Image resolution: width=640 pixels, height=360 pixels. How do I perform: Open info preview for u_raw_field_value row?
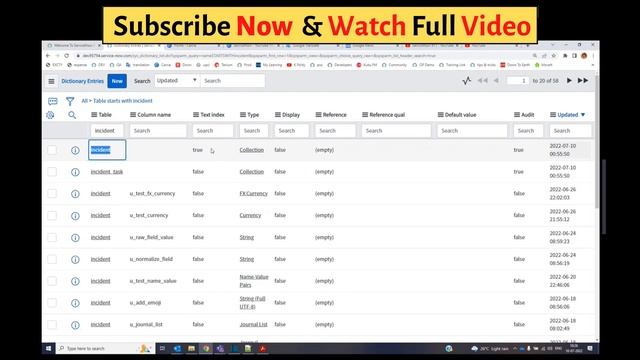[x=75, y=238]
